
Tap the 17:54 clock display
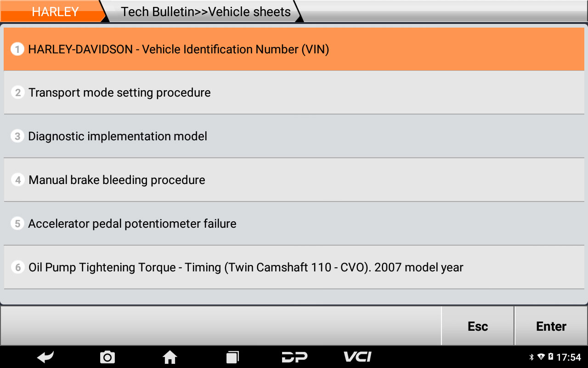569,357
